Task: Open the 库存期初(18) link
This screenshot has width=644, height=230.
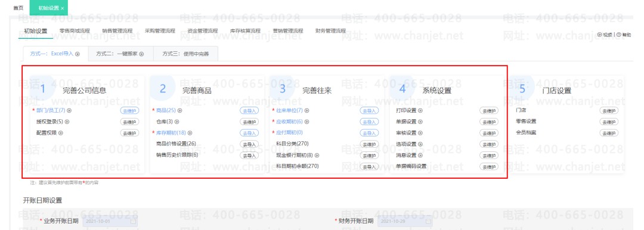Action: 171,133
